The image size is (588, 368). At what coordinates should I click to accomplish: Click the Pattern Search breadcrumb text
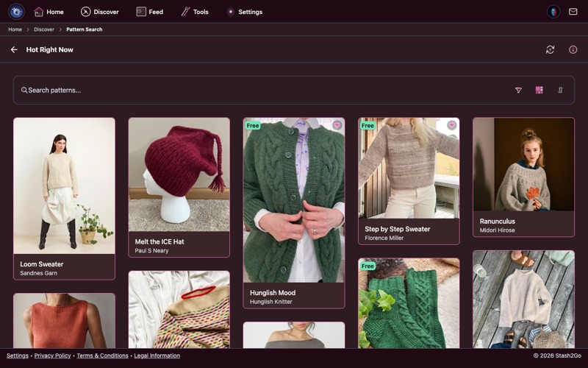point(85,29)
